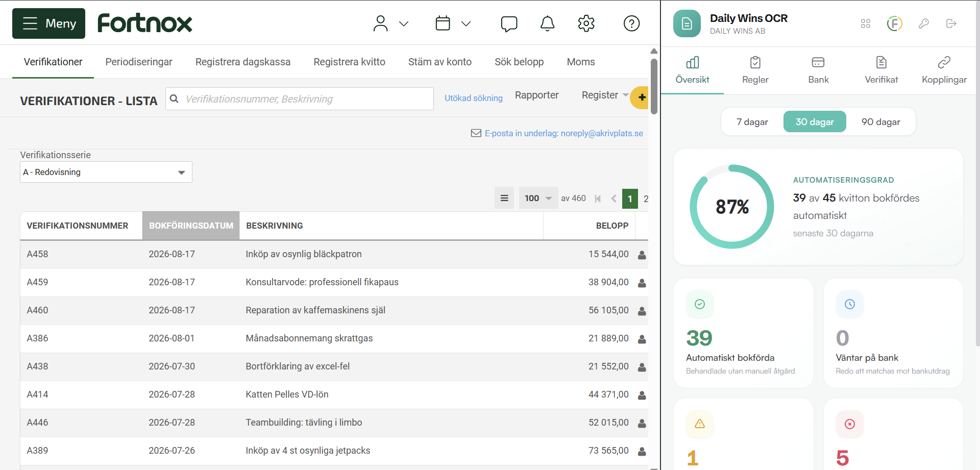This screenshot has height=470, width=980.
Task: Open the Daily Wins key icon
Action: click(924, 23)
